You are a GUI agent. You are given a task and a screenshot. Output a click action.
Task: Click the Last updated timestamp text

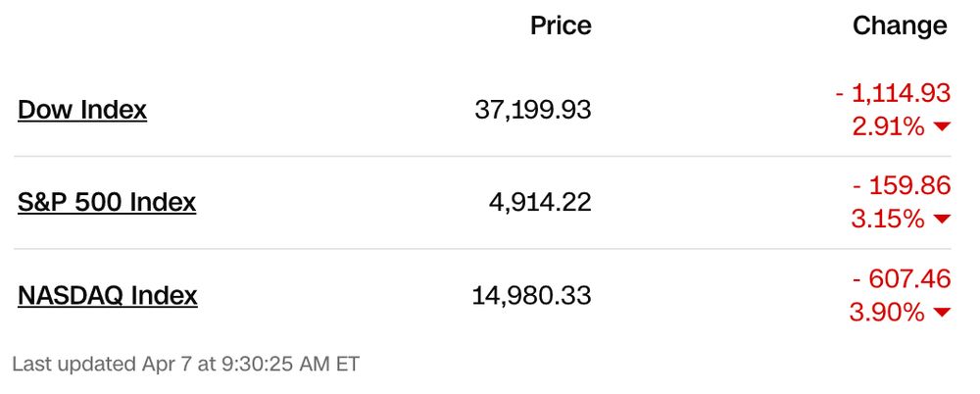pos(186,365)
